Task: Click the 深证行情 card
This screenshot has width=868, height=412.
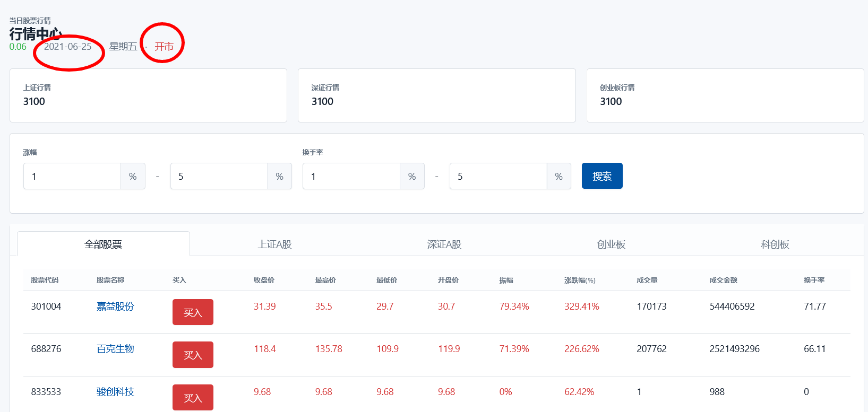Action: tap(436, 95)
